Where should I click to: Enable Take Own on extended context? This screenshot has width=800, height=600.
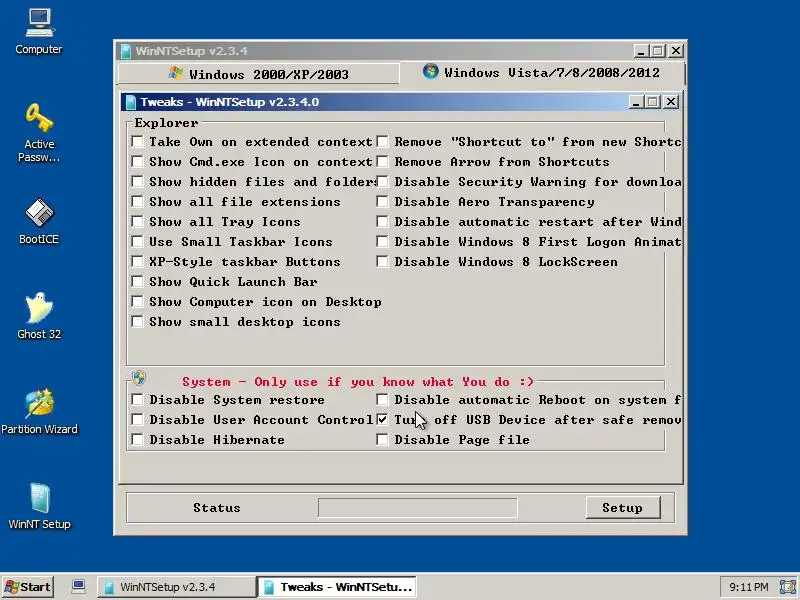tap(137, 141)
